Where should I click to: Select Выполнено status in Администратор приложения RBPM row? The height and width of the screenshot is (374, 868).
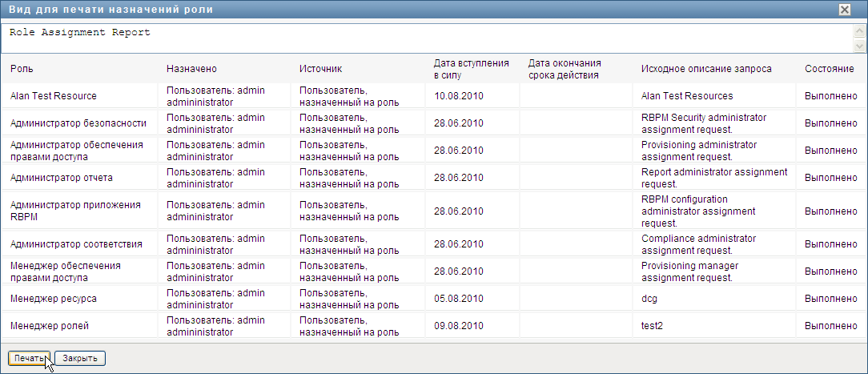pos(831,211)
